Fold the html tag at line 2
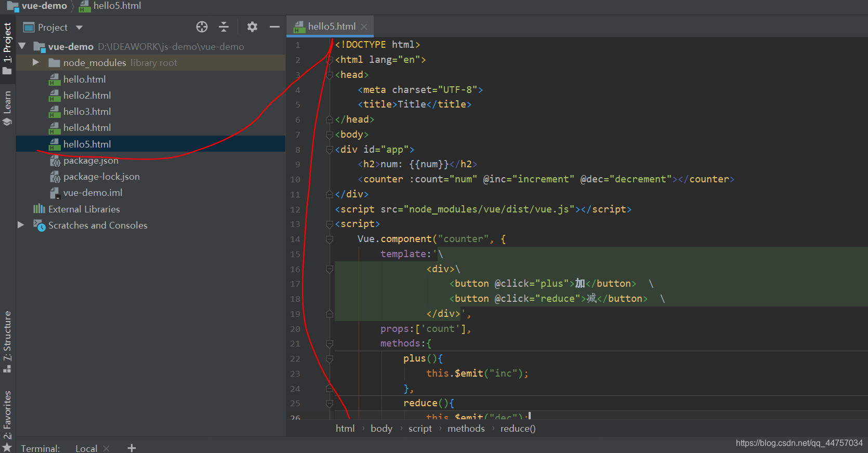This screenshot has width=868, height=453. point(330,60)
